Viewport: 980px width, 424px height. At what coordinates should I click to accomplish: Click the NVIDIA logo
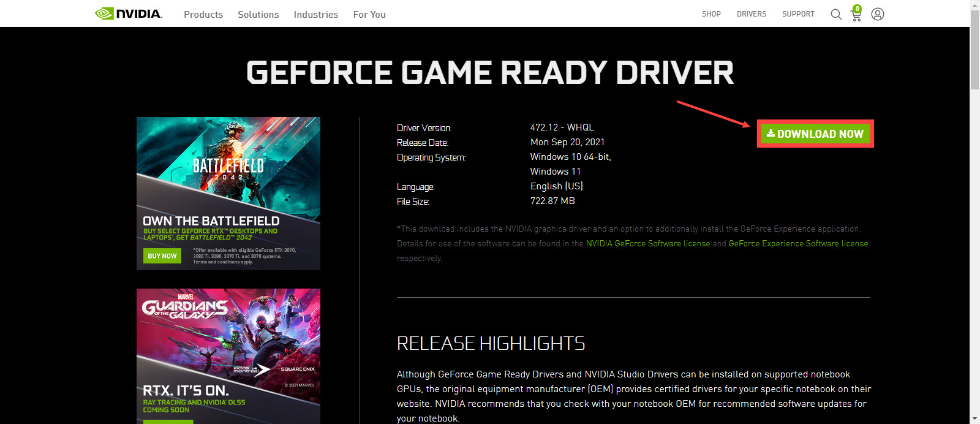(x=129, y=13)
